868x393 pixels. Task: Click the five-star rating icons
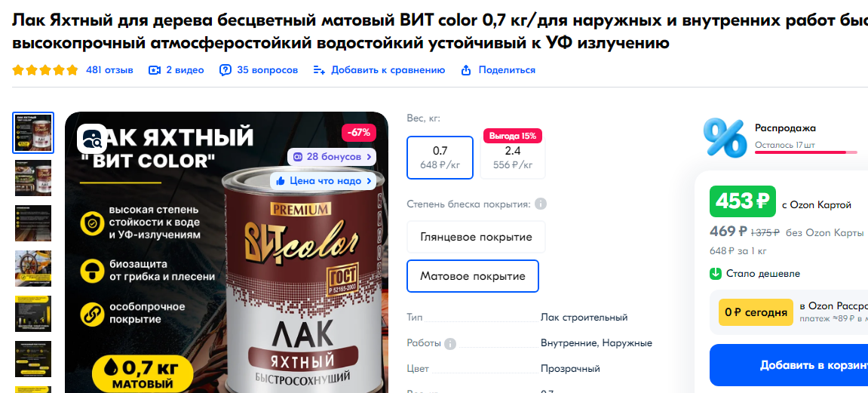coord(45,70)
